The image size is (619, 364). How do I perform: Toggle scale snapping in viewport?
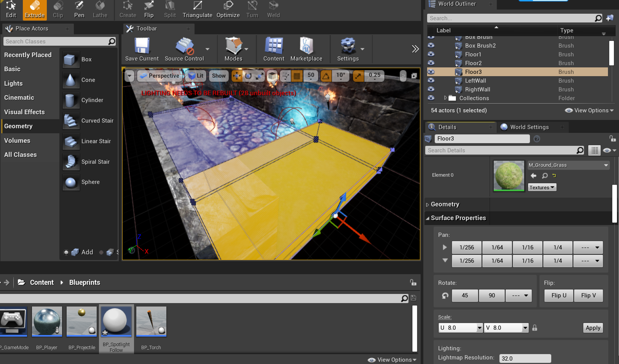coord(358,76)
